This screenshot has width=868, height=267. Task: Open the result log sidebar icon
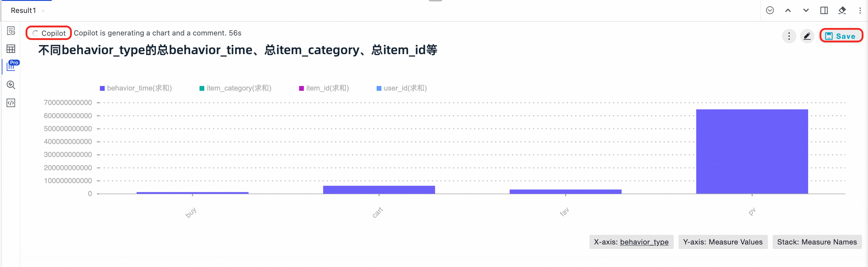click(x=11, y=31)
